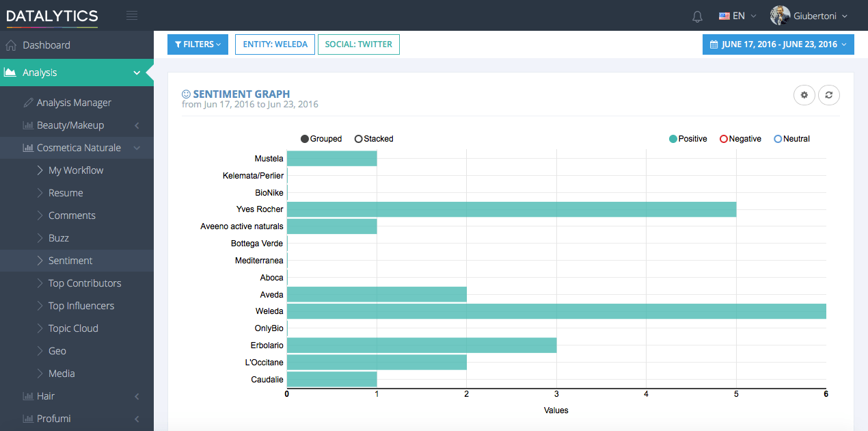Toggle the Negative series in legend
Viewport: 868px width, 431px height.
[740, 139]
